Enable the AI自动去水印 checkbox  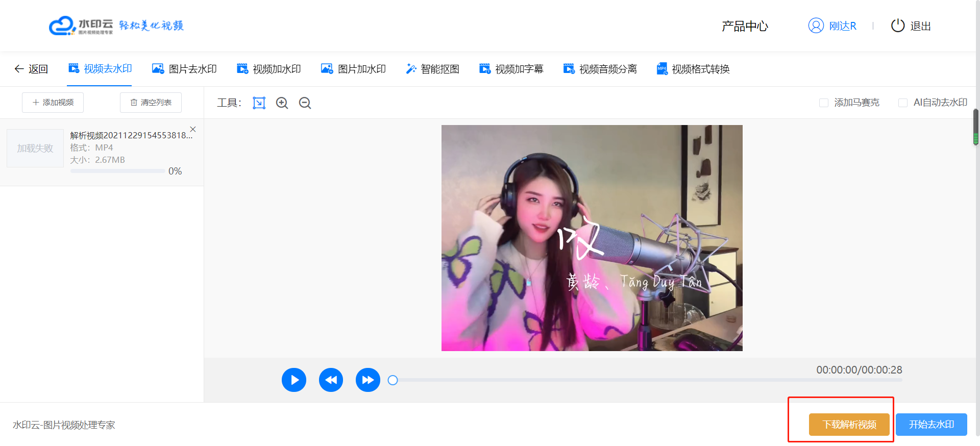903,103
